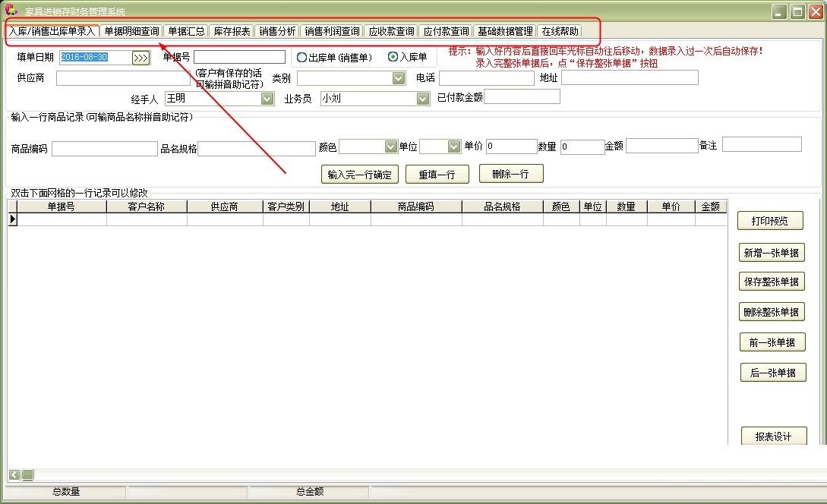Switch to 应付款查询 tab
Viewport: 827px width, 504px height.
click(446, 31)
